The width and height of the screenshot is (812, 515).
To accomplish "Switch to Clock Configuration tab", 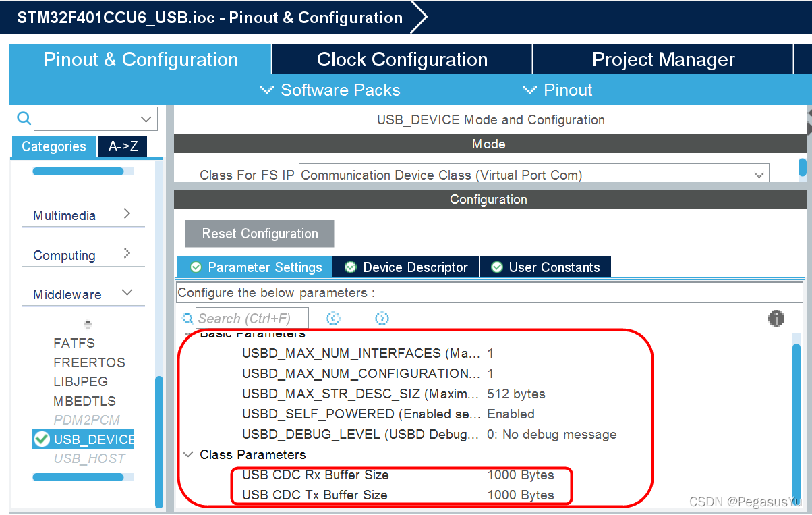I will pyautogui.click(x=402, y=59).
